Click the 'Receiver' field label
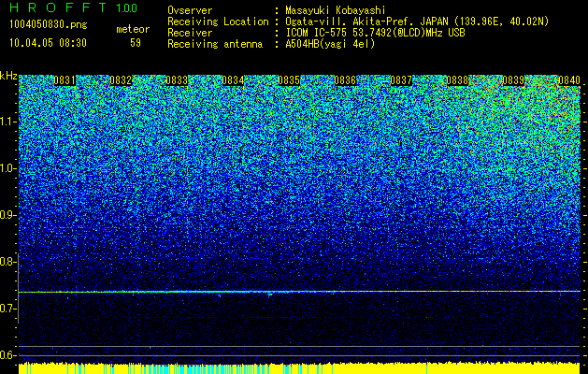This screenshot has width=588, height=374. coord(190,33)
